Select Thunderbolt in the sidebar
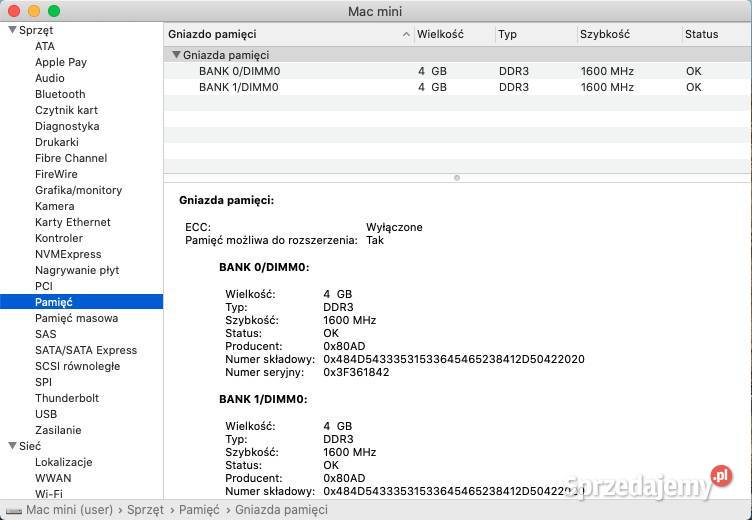The image size is (752, 520). [x=67, y=398]
